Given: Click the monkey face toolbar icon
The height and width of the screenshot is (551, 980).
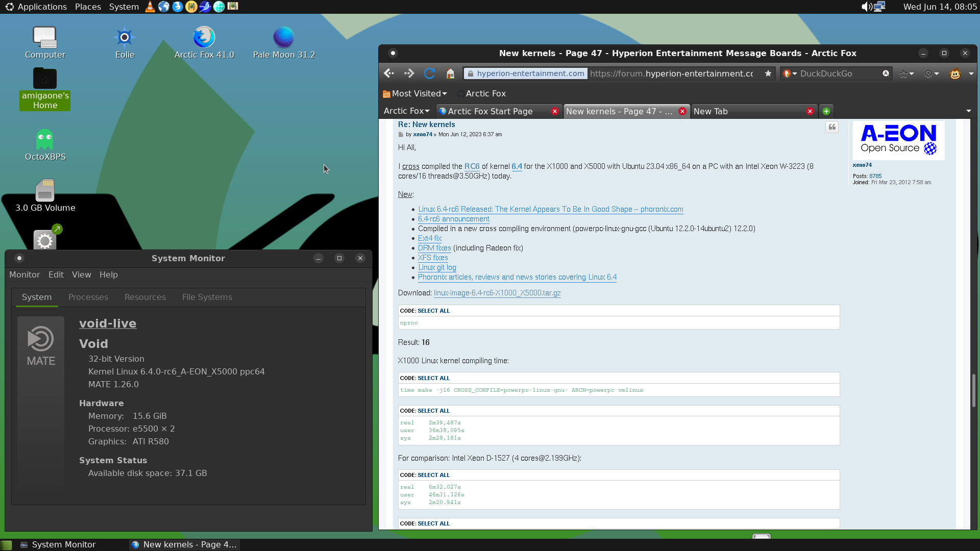Looking at the screenshot, I should (x=955, y=73).
